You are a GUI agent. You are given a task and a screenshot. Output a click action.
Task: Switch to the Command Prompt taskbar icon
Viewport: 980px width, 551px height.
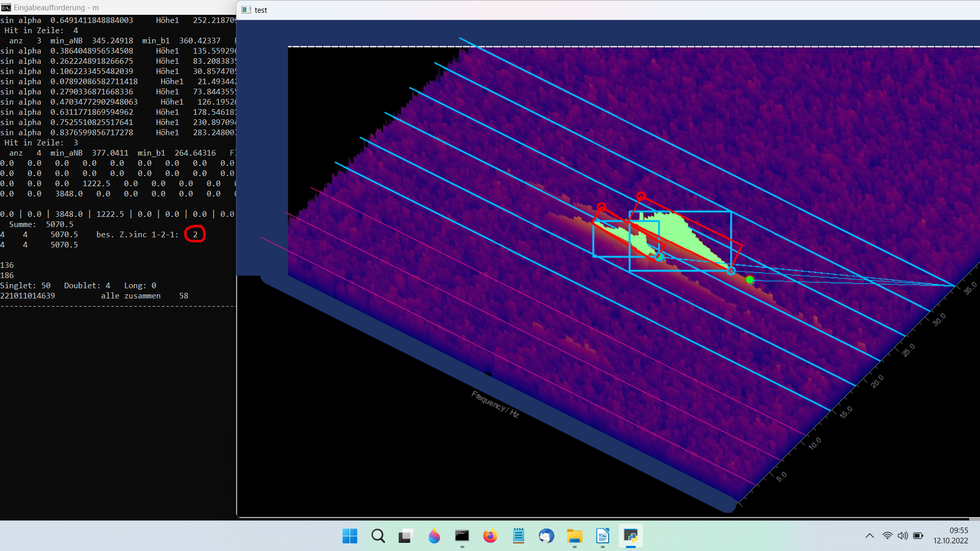(x=462, y=536)
